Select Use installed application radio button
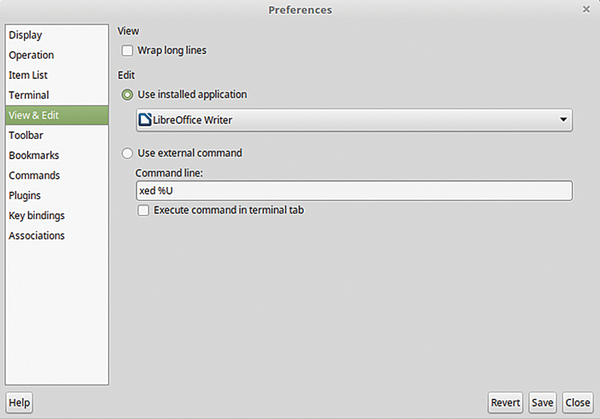This screenshot has width=600, height=419. [x=127, y=95]
